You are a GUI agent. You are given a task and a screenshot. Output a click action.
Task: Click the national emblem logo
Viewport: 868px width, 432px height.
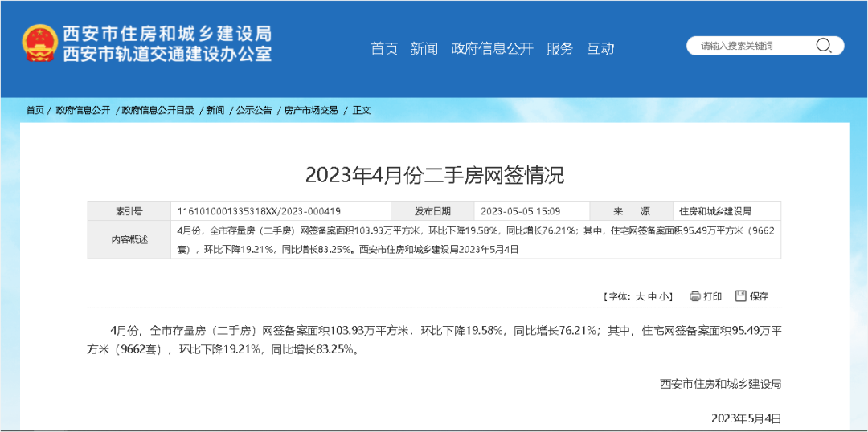point(39,43)
